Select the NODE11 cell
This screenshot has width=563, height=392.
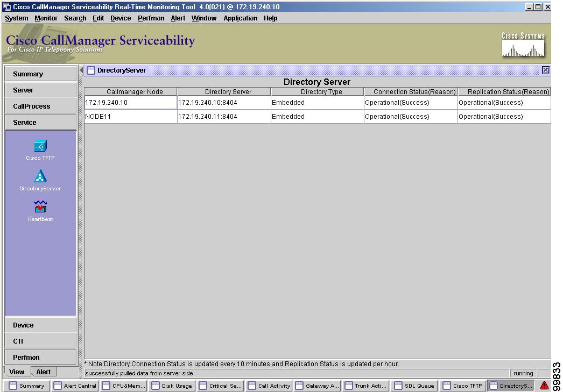[x=131, y=117]
